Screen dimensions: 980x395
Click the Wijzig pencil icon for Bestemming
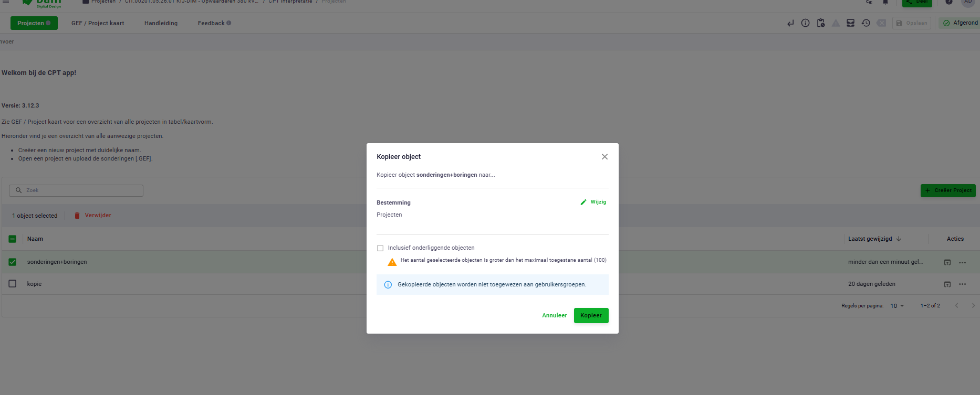[x=583, y=202]
